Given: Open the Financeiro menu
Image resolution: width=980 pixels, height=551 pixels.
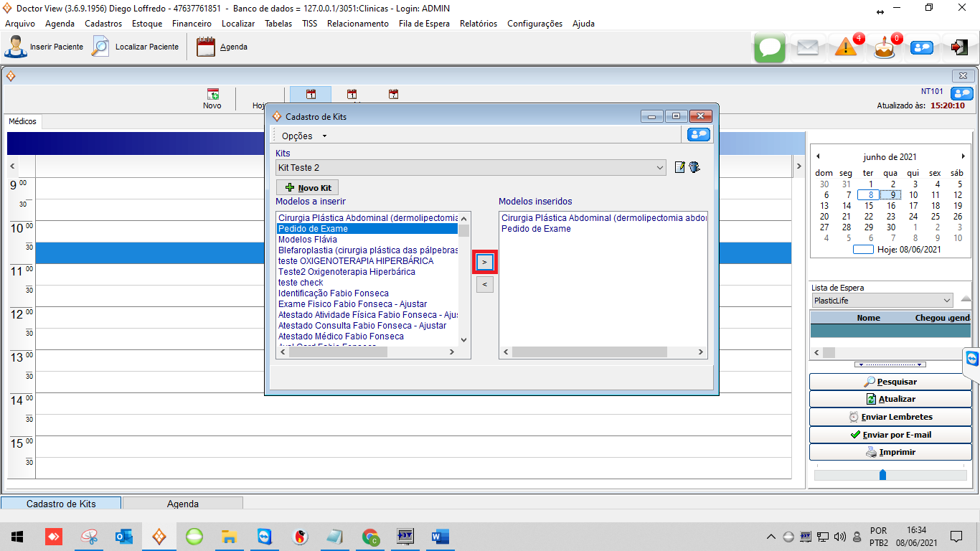Looking at the screenshot, I should click(x=192, y=24).
